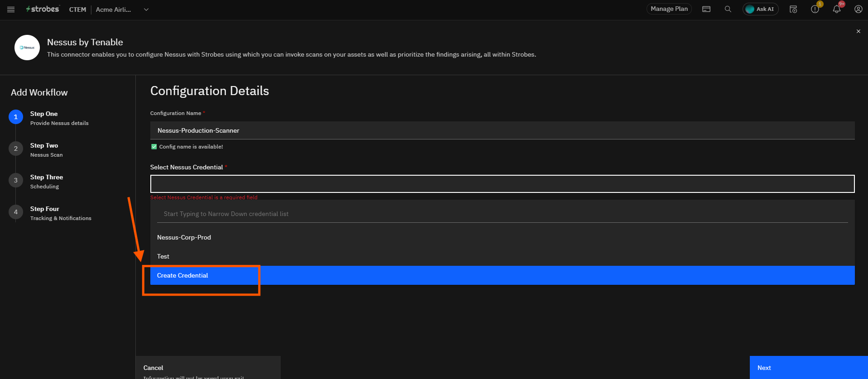Open the user profile icon
Viewport: 868px width, 379px height.
[x=858, y=9]
